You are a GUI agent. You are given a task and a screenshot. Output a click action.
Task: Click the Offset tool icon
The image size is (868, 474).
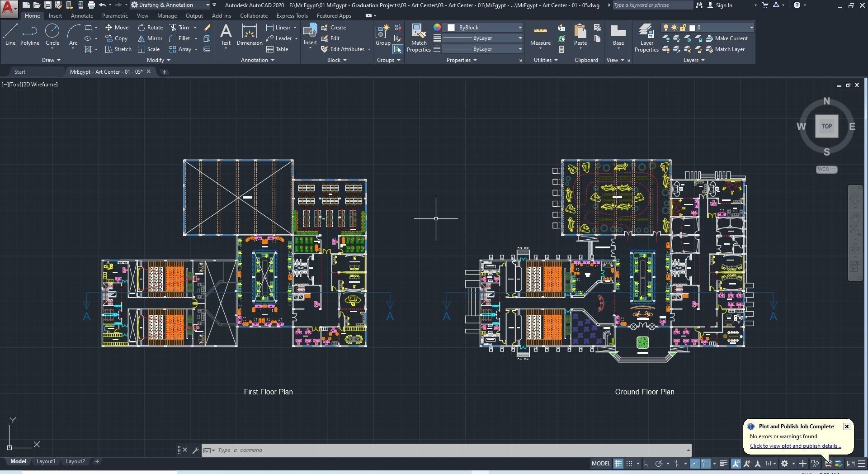(207, 49)
